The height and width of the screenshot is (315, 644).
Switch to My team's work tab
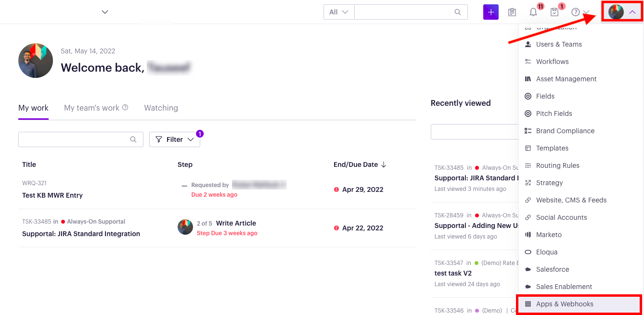[x=91, y=108]
